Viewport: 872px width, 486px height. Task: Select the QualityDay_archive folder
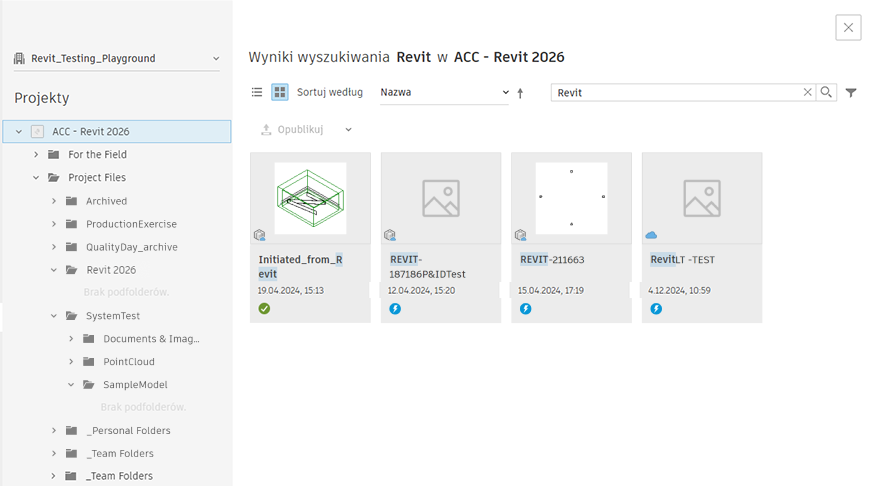[x=131, y=247]
